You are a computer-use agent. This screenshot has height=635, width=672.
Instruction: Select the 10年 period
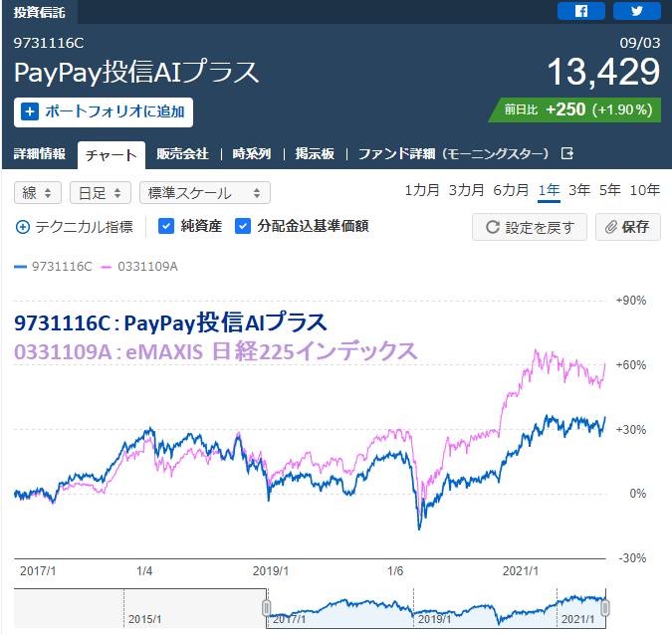pos(644,190)
